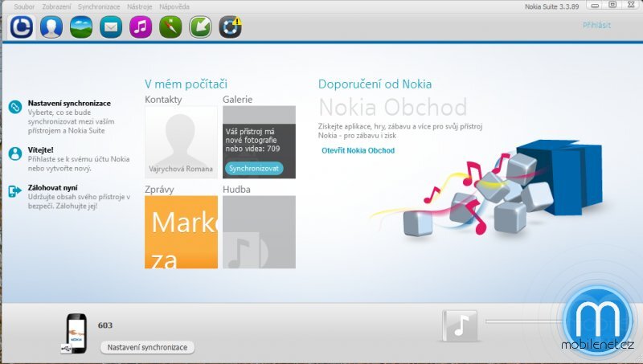Open the Messages envelope icon

[111, 27]
